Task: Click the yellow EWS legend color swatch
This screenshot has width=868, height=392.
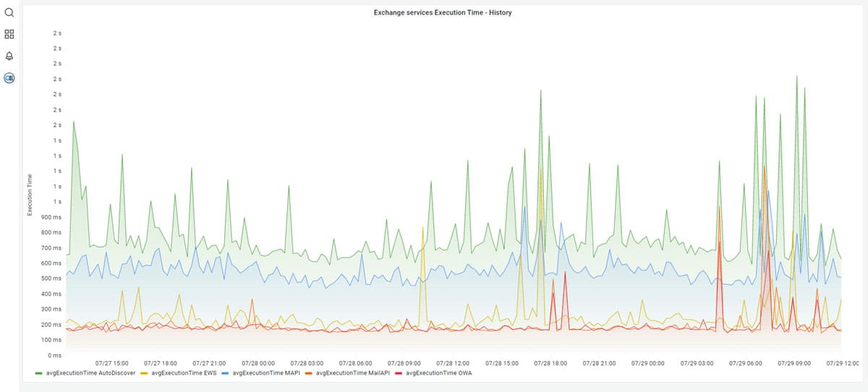Action: pyautogui.click(x=144, y=373)
